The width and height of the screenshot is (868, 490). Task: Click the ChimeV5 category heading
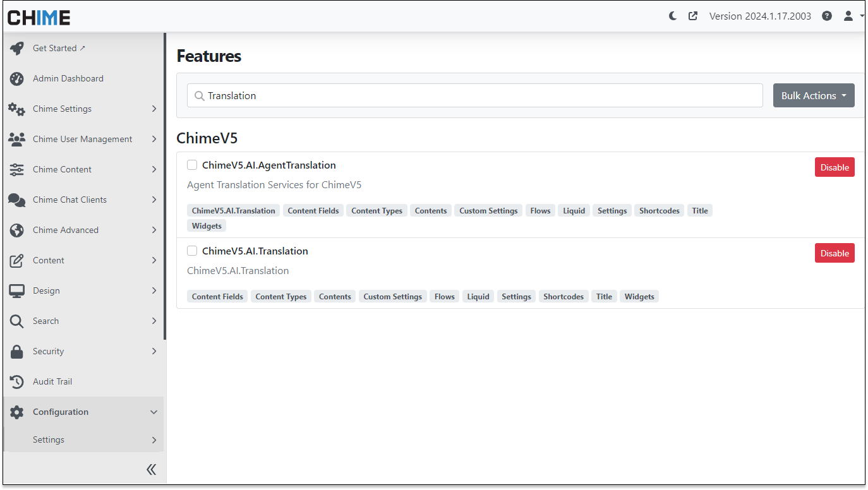[207, 138]
